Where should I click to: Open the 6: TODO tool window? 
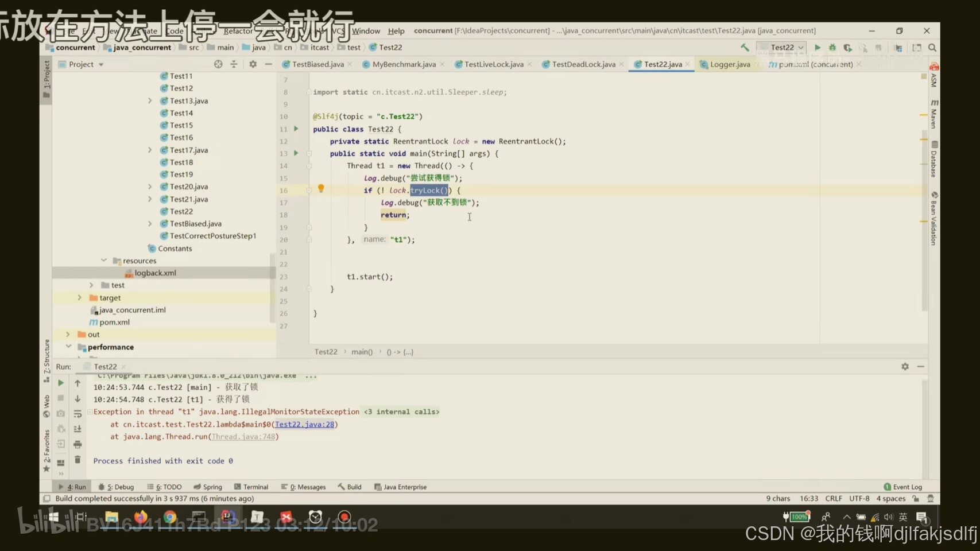[165, 487]
